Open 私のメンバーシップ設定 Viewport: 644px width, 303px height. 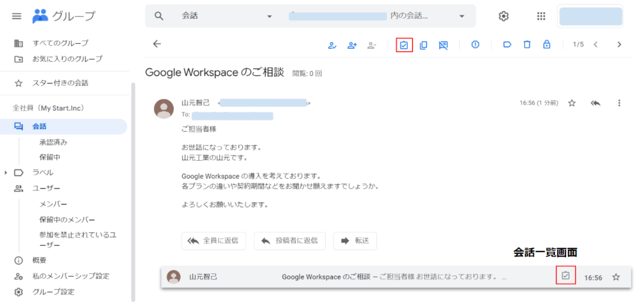click(x=71, y=276)
